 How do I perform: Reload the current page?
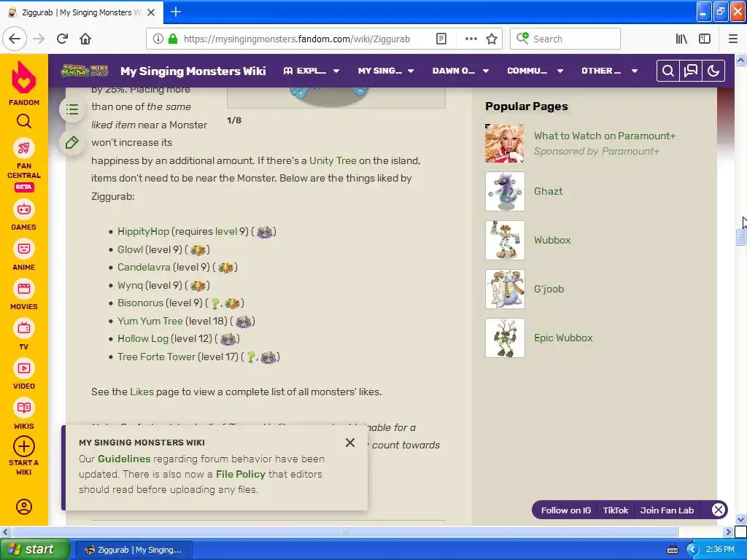(62, 39)
